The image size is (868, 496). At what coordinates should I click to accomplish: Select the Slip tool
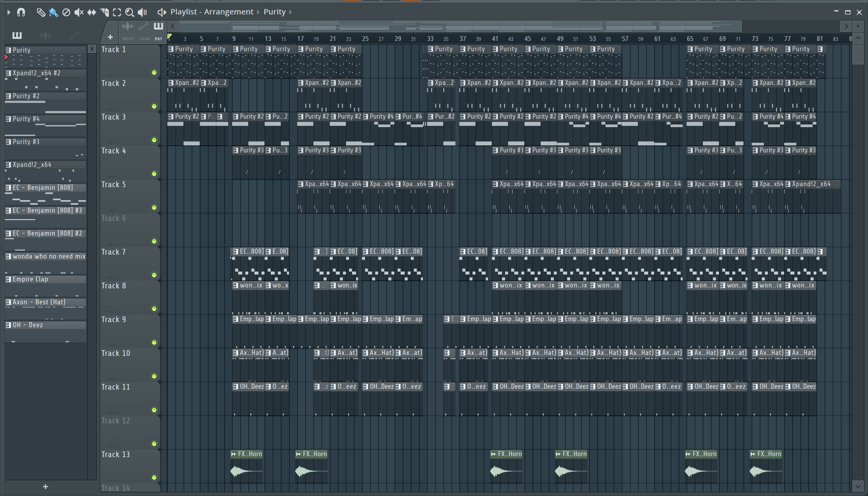[91, 13]
